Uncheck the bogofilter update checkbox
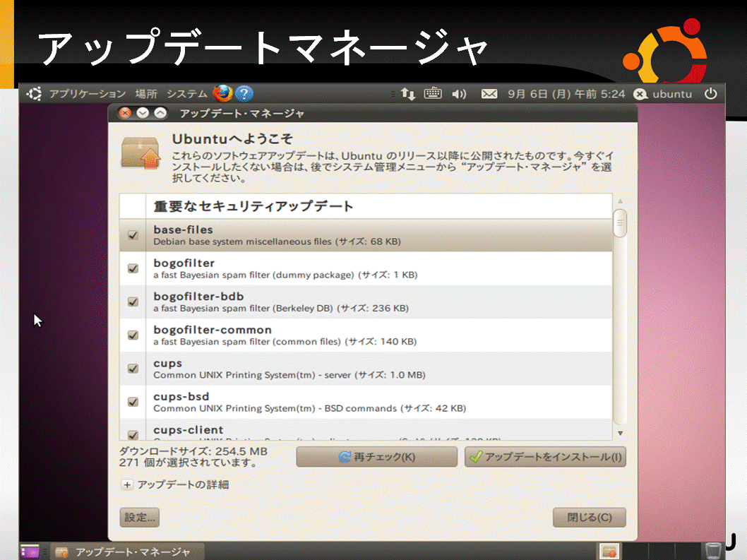This screenshot has height=560, width=747. tap(133, 268)
